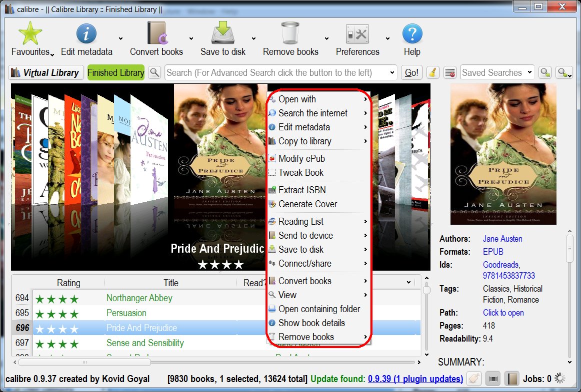
Task: Select Modify ePub menu entry
Action: pyautogui.click(x=318, y=159)
